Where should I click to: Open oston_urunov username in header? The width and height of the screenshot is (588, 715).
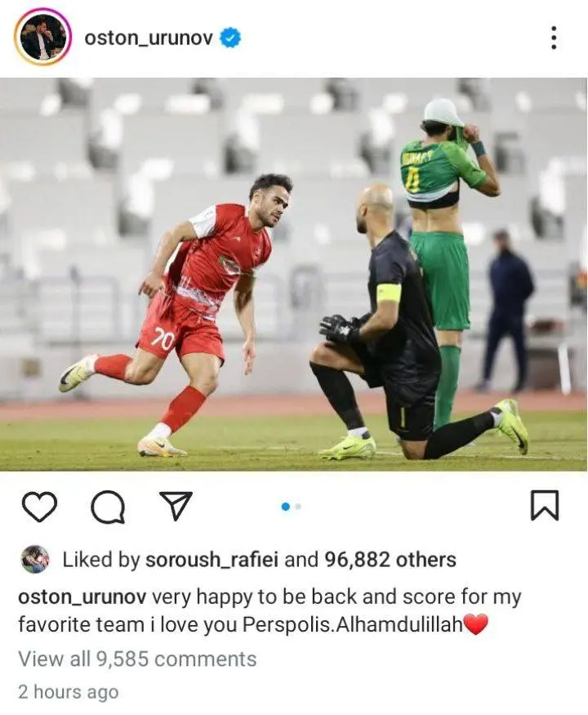tap(149, 38)
